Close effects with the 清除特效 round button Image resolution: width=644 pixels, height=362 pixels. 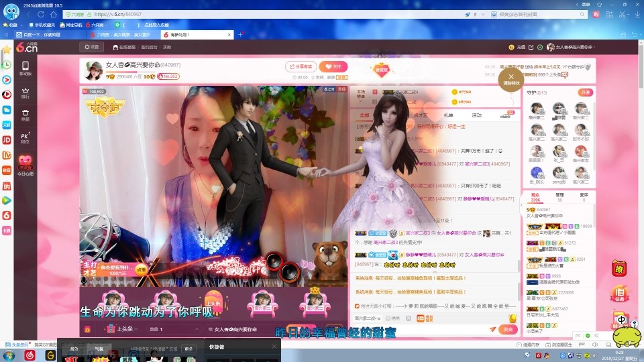coord(511,79)
